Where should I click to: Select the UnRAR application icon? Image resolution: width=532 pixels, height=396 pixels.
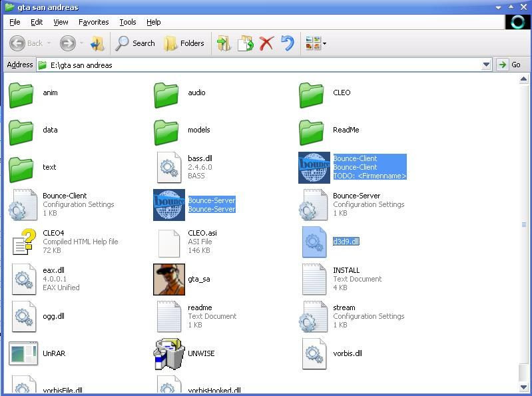tap(23, 353)
